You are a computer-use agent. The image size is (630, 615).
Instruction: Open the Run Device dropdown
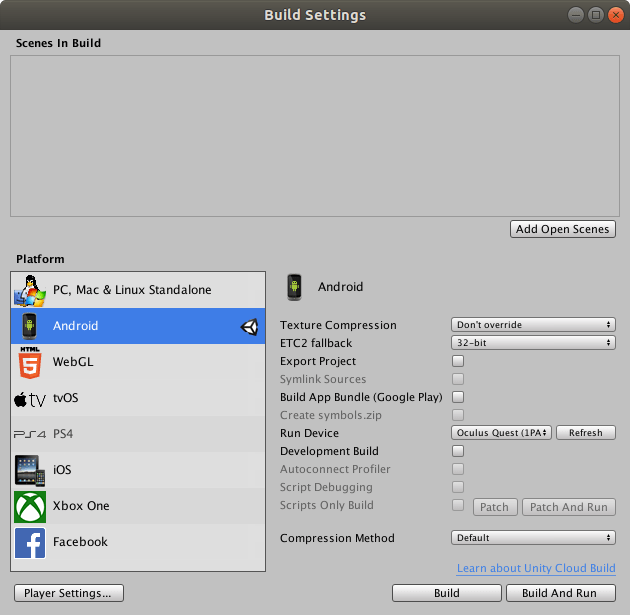(x=501, y=433)
